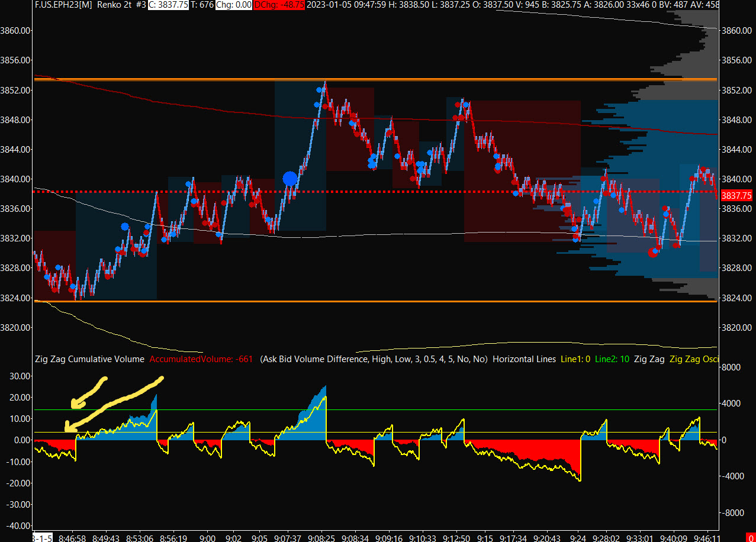756x542 pixels.
Task: Click the 8:56:19 time axis label
Action: [173, 539]
